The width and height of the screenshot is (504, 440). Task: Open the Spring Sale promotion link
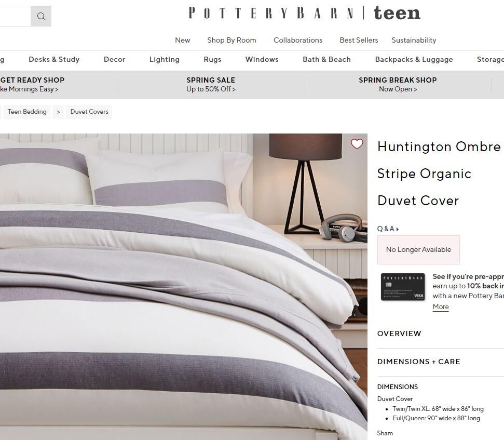(211, 85)
